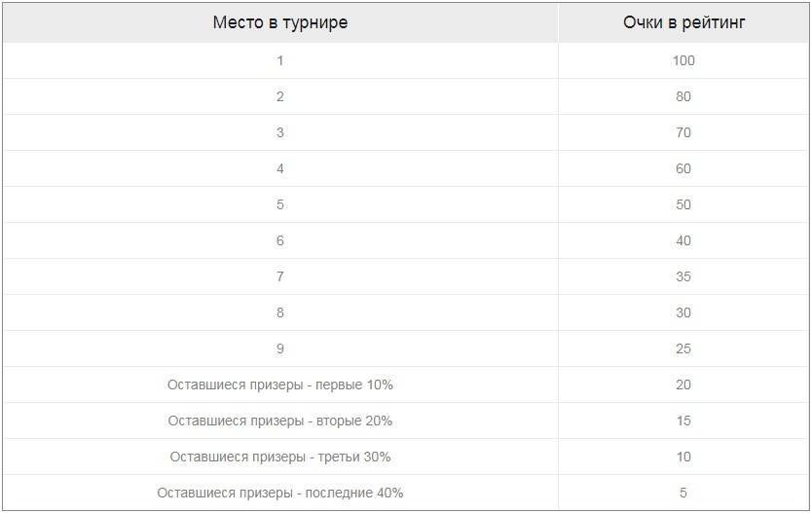Click "Оставшиеся призеры - первые 10%" row label
This screenshot has height=513, width=812.
pyautogui.click(x=279, y=385)
